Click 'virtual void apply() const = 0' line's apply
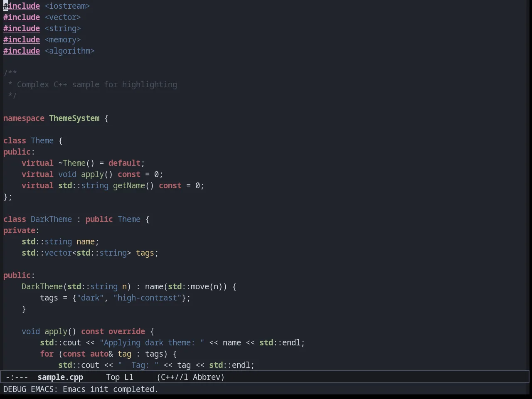This screenshot has height=399, width=532. pos(92,175)
